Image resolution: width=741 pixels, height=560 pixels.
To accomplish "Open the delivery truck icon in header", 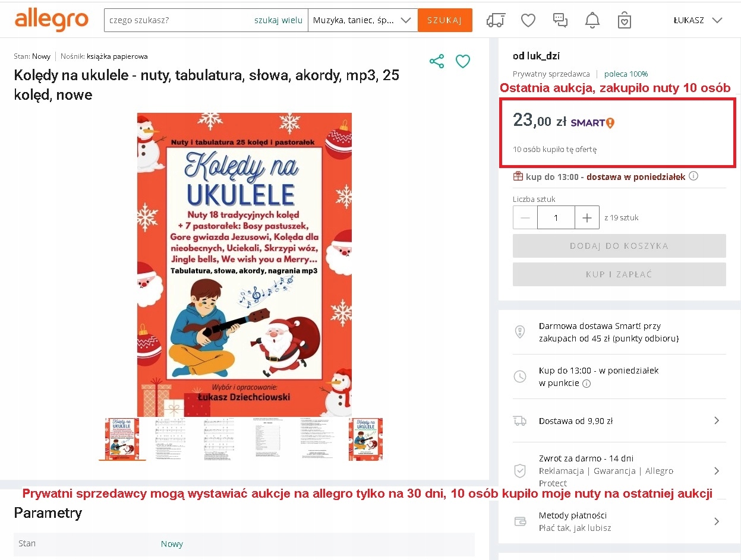I will [496, 20].
